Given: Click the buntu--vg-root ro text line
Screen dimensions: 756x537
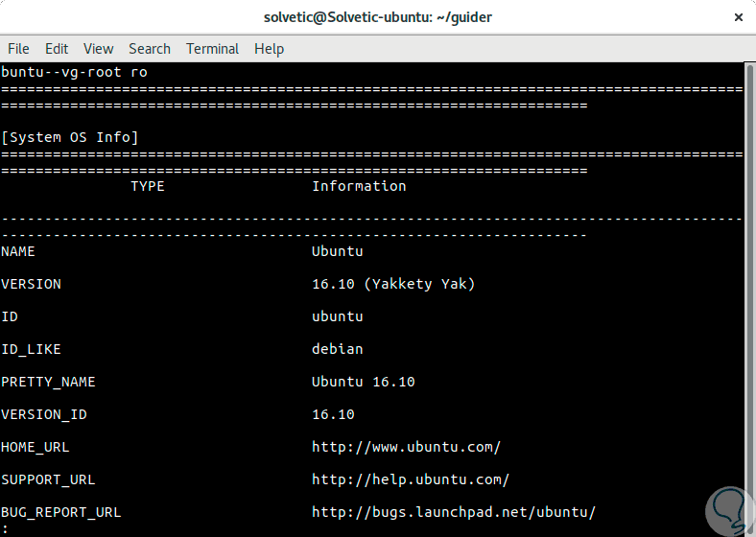Looking at the screenshot, I should (x=74, y=72).
